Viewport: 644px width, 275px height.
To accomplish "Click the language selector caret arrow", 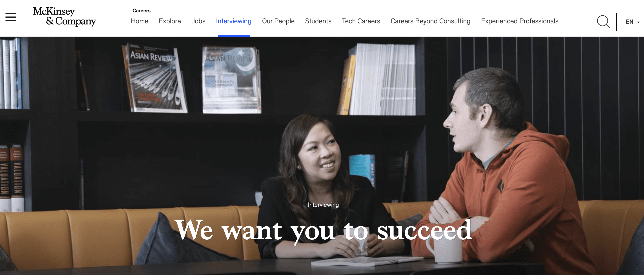I will pyautogui.click(x=638, y=22).
